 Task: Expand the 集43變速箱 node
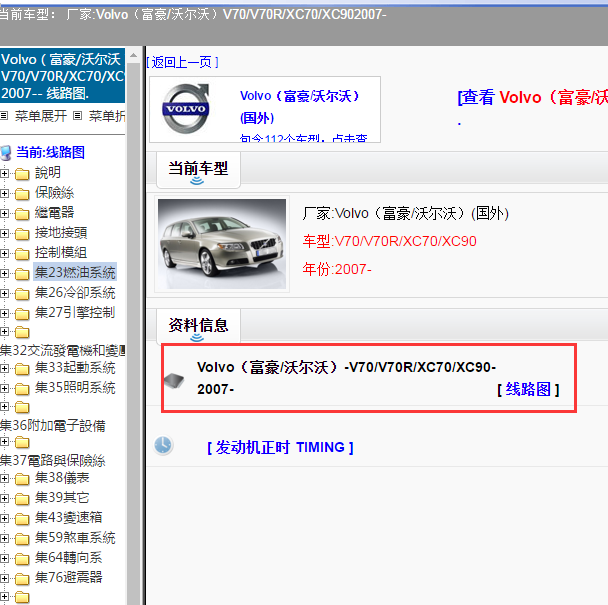4,519
